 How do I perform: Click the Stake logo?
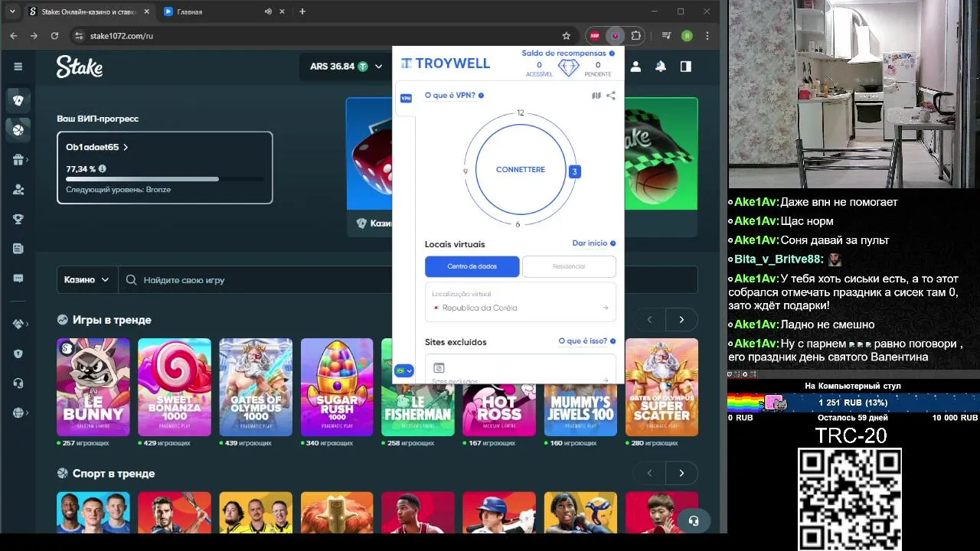pyautogui.click(x=80, y=67)
